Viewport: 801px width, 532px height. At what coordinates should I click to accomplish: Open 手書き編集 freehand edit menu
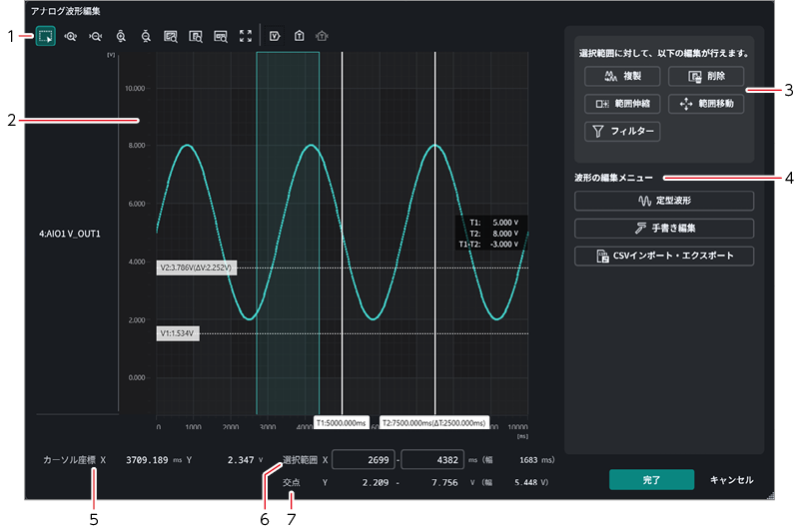(x=664, y=229)
